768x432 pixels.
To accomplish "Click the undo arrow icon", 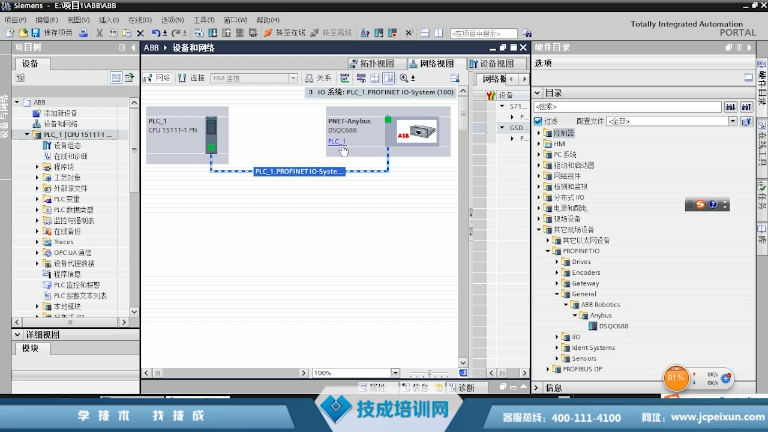I will coord(155,33).
